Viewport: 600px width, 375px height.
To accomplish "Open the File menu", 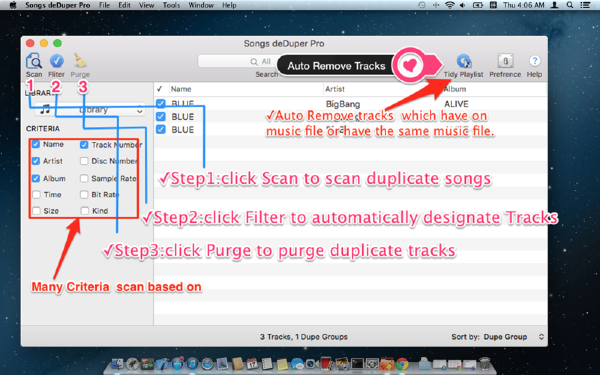I will [104, 5].
